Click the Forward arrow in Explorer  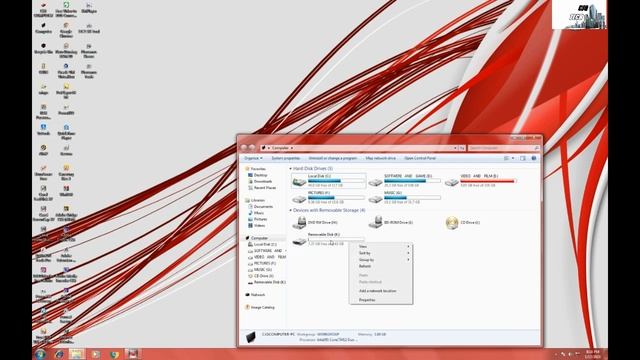[x=252, y=148]
